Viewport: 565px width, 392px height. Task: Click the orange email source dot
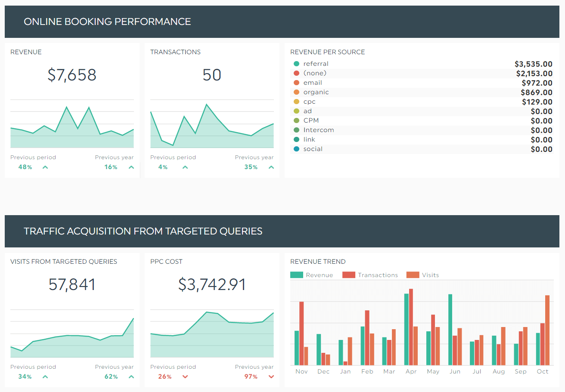tap(295, 82)
